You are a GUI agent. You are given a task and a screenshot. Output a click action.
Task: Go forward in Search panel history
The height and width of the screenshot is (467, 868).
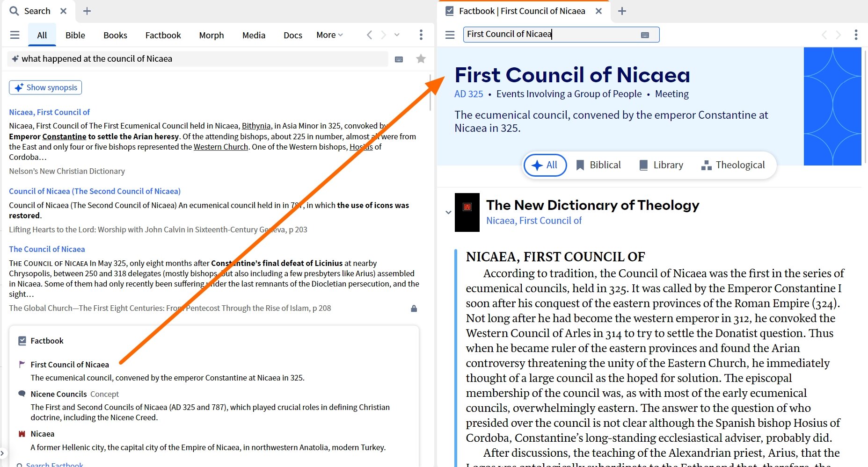click(384, 35)
